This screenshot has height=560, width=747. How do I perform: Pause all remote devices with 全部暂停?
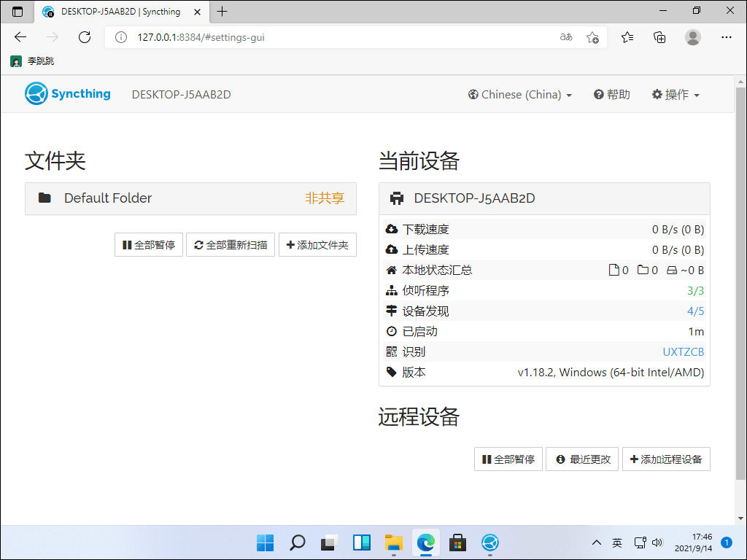(508, 459)
